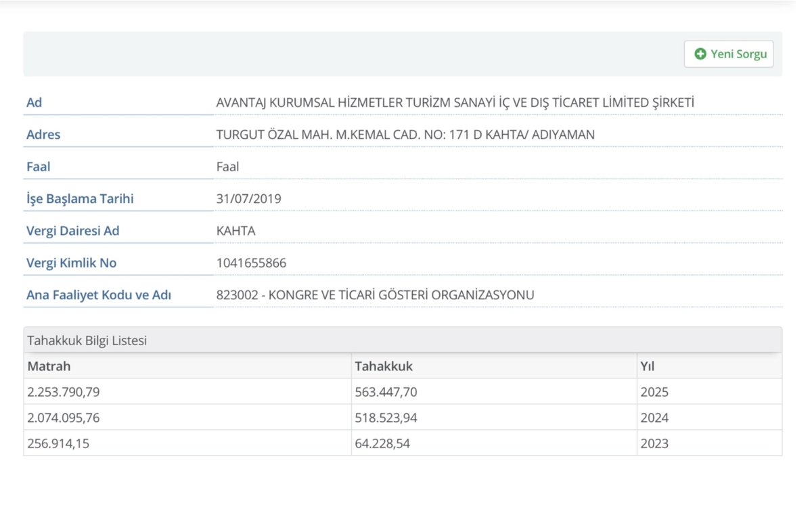Select matrah value 256.914,15
This screenshot has height=505, width=812.
pyautogui.click(x=59, y=443)
